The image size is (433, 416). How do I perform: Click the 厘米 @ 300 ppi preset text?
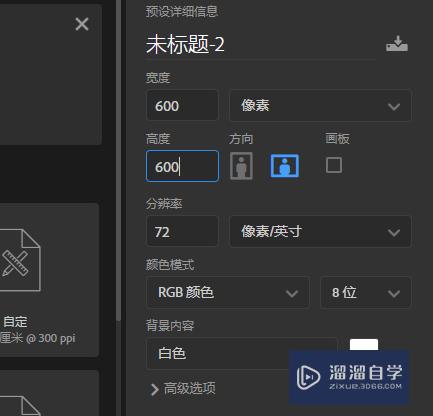[38, 338]
